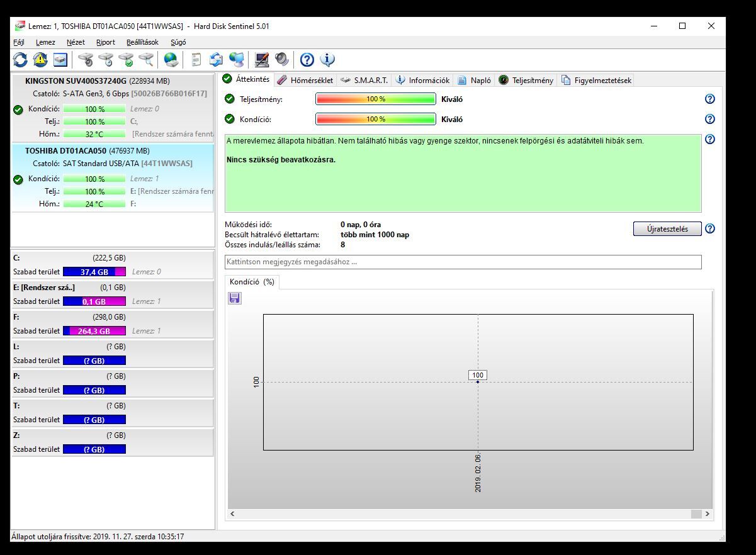Click help icon beside the status description box
Screen dimensions: 756x555
click(710, 139)
